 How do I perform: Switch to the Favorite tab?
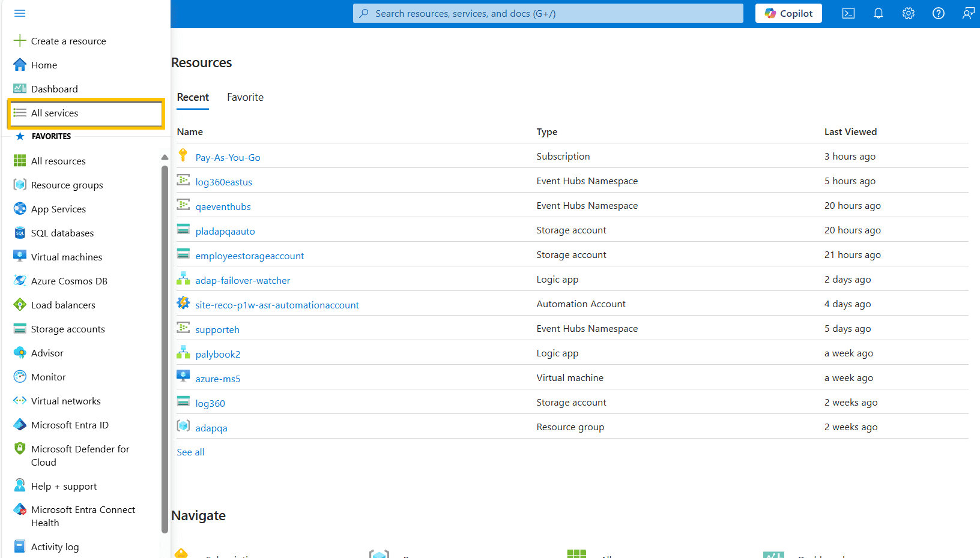click(245, 97)
